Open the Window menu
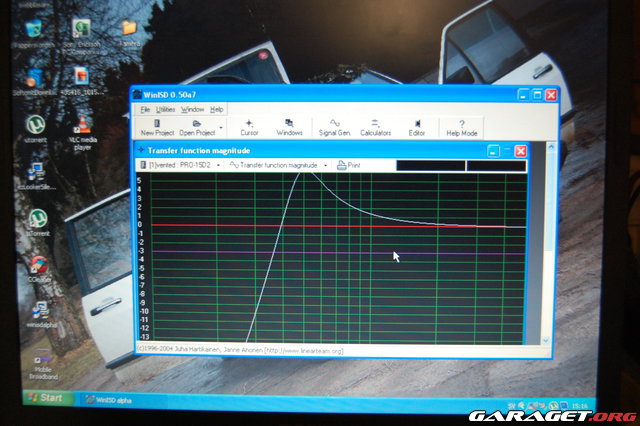Viewport: 640px width, 426px height. coord(192,109)
